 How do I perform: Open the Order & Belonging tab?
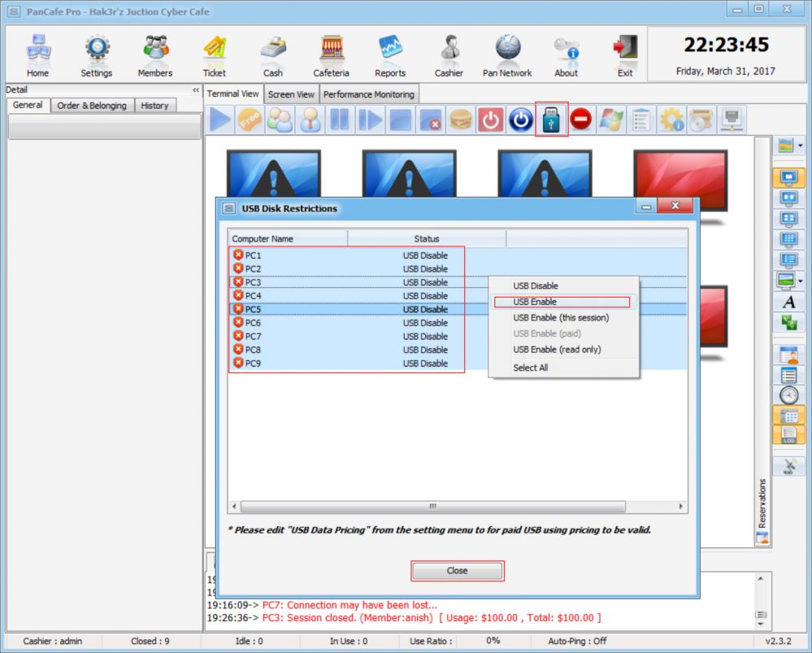(92, 106)
